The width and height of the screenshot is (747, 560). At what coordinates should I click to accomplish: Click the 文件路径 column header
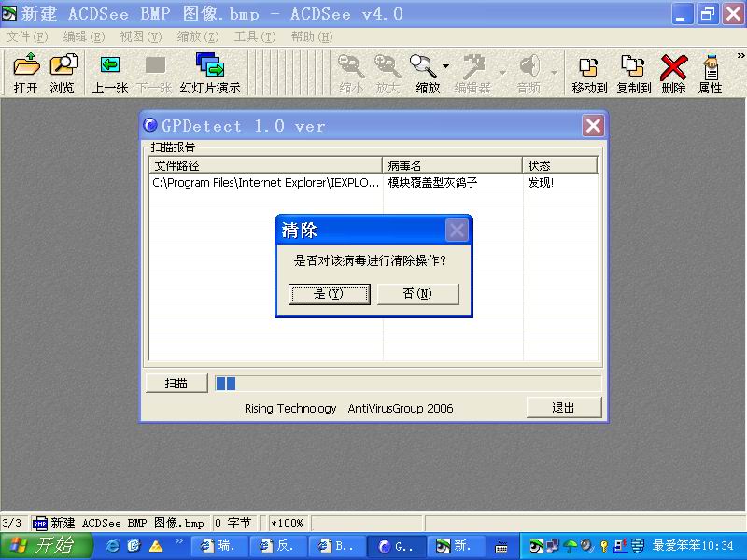pos(266,165)
